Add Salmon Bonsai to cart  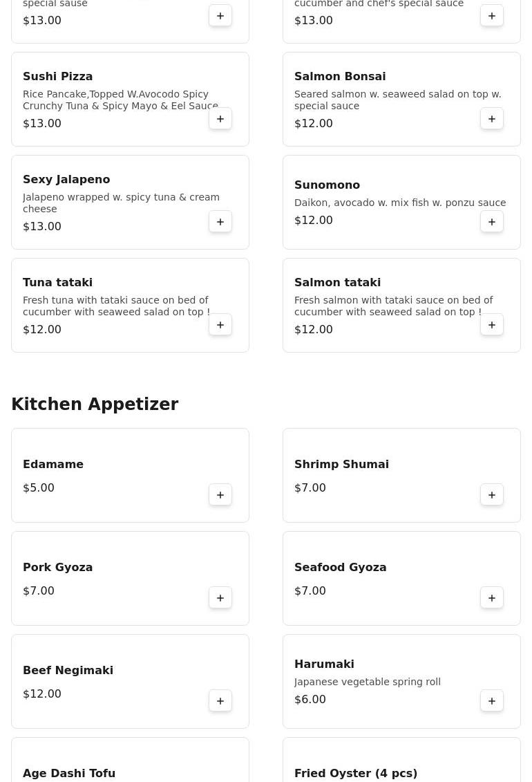pos(492,119)
